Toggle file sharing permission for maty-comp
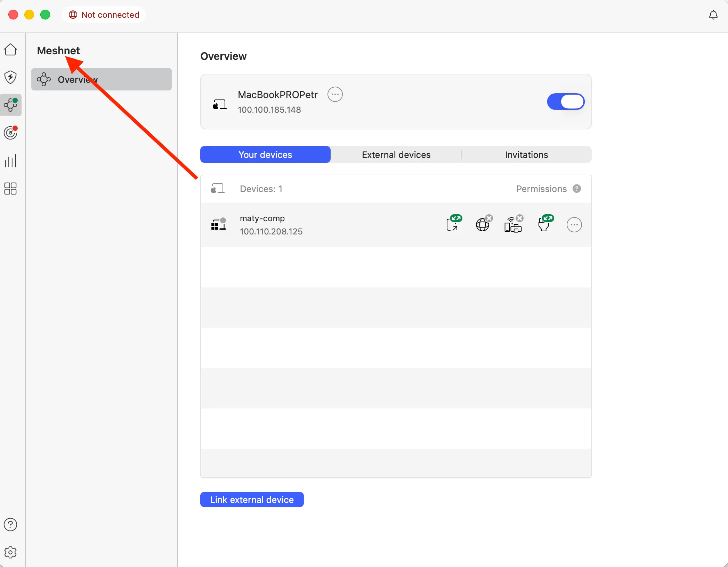 545,224
